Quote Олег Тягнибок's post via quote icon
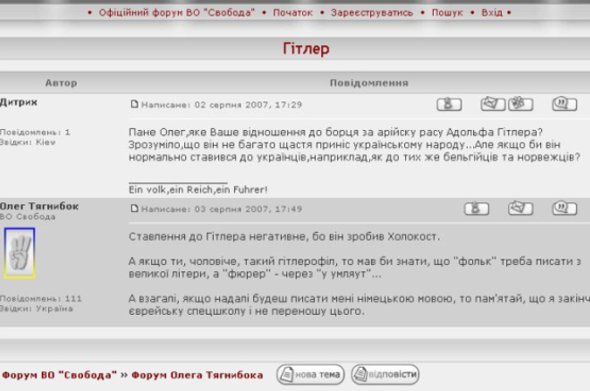 pos(564,208)
